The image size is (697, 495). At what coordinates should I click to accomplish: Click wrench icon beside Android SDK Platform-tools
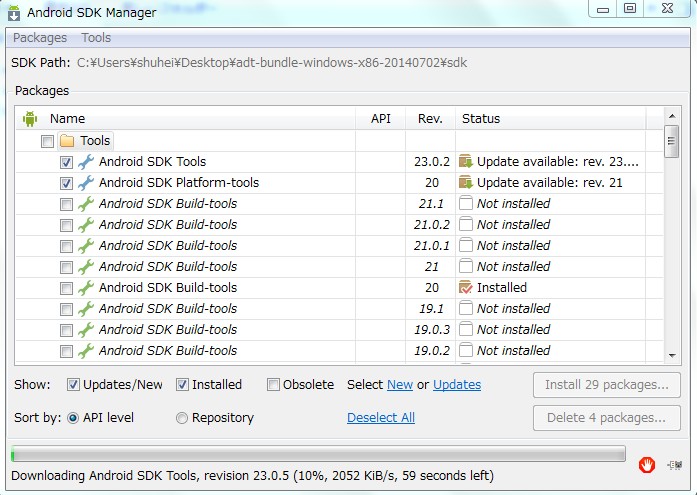coord(86,183)
